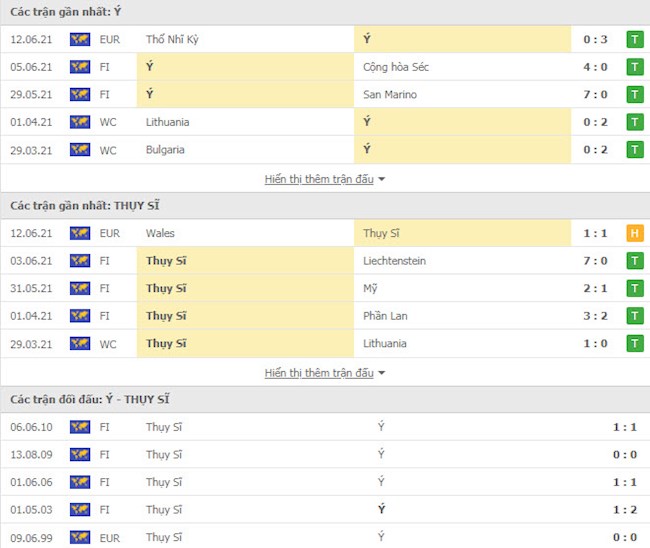Open the Liechtenstein team link
The image size is (650, 548).
395,261
